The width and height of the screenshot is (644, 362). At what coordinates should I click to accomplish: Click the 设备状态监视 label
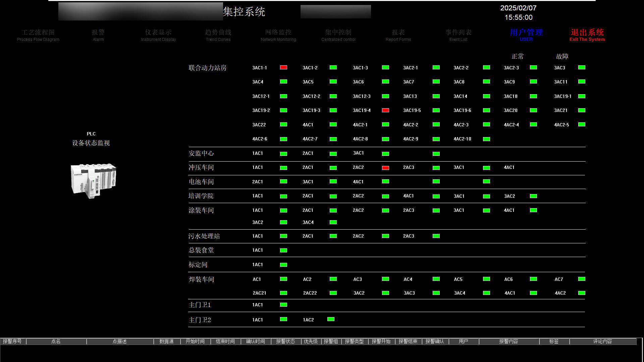point(91,143)
